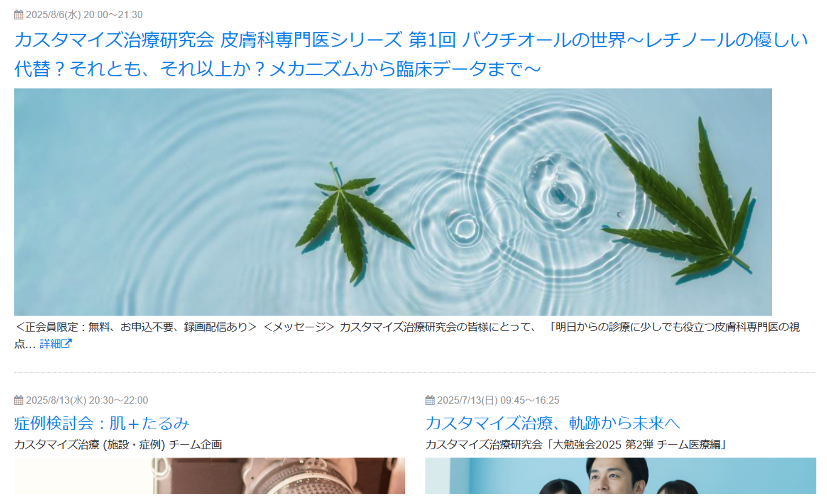827x504 pixels.
Task: Click the team medical staff thumbnail
Action: [x=621, y=476]
